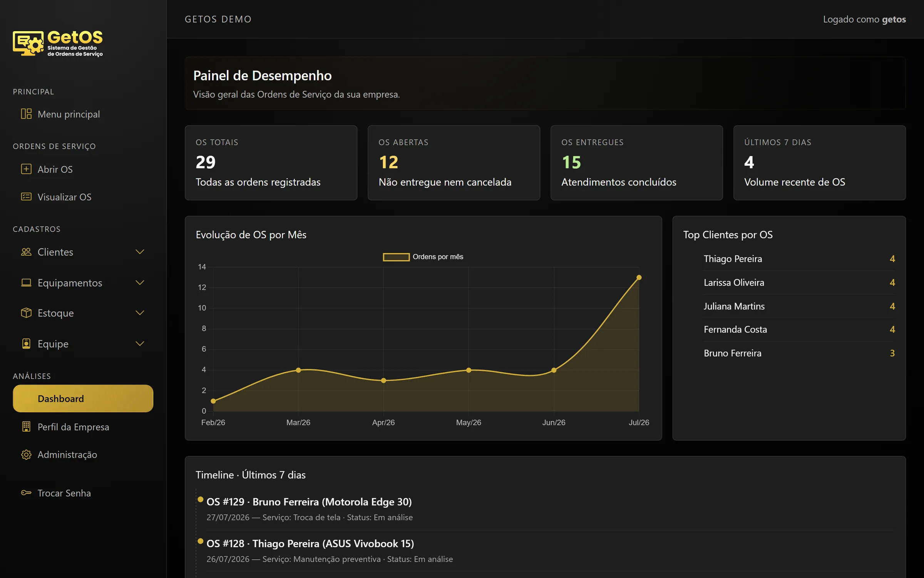Open the Estoque menu entry
Screen dimensions: 924x578
tap(83, 313)
